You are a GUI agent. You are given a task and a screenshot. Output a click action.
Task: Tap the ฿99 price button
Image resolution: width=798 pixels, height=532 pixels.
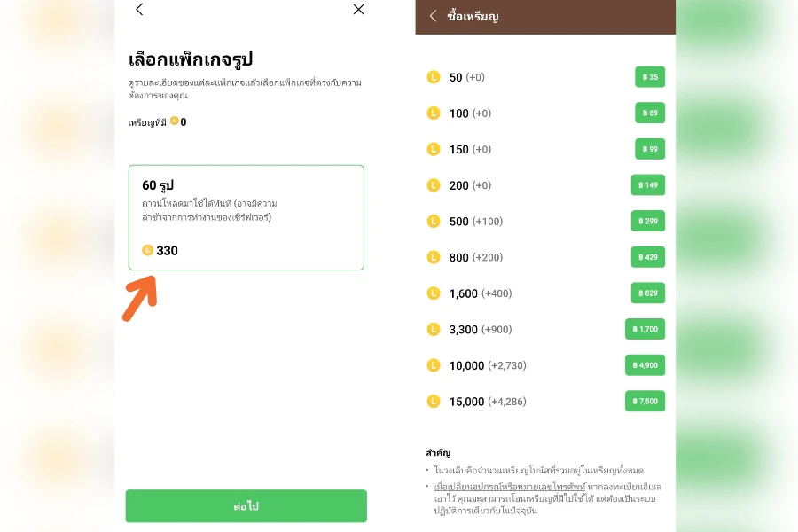click(x=649, y=149)
